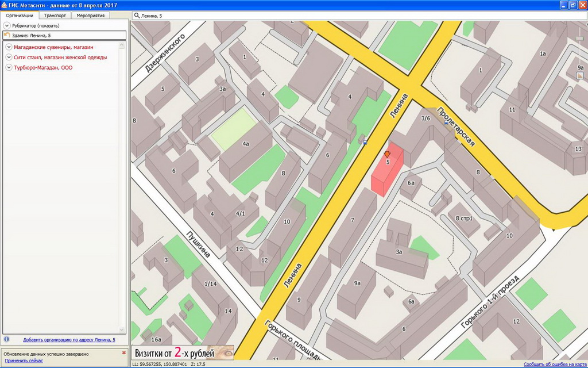Click the blue info icon at panel bottom
Image resolution: width=588 pixels, height=368 pixels.
tap(6, 340)
